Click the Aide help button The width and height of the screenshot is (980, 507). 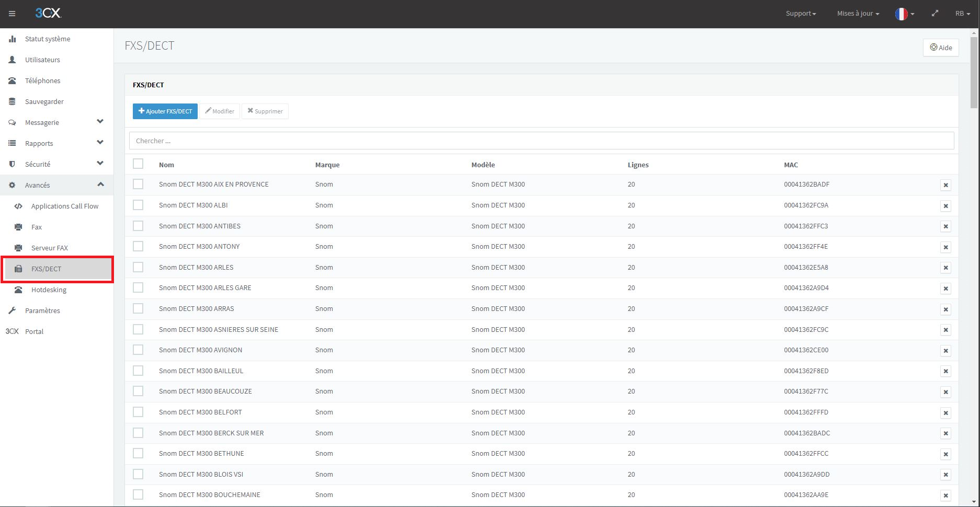[x=941, y=48]
